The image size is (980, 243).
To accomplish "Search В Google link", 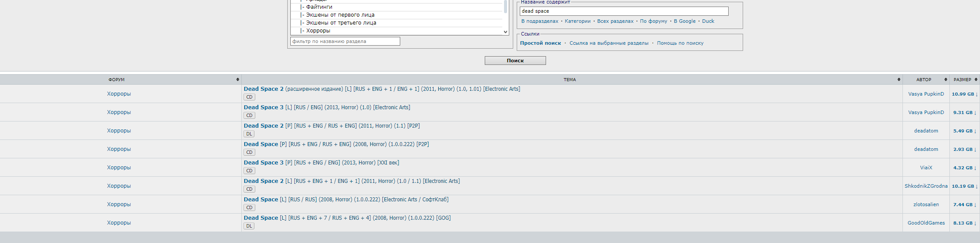I will [x=684, y=21].
